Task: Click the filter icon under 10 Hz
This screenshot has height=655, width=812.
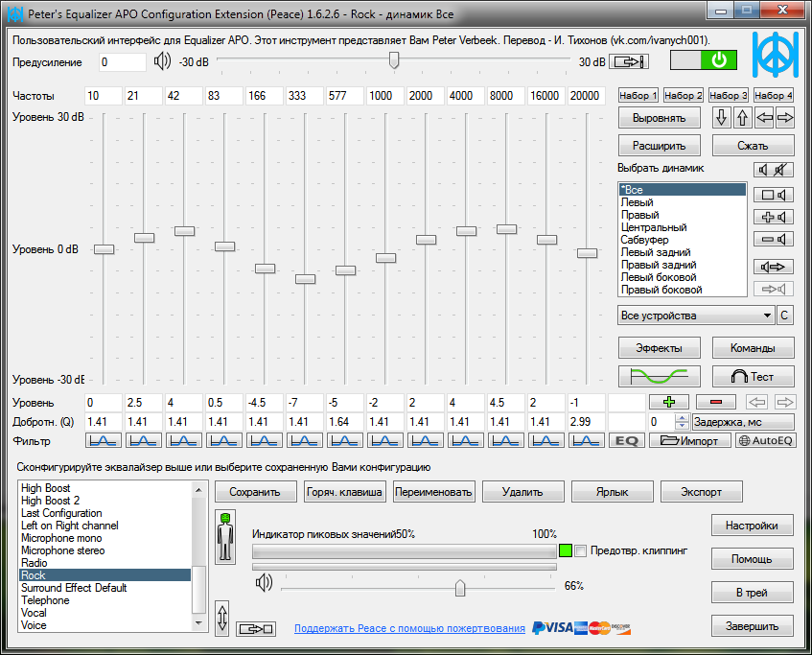Action: 103,440
